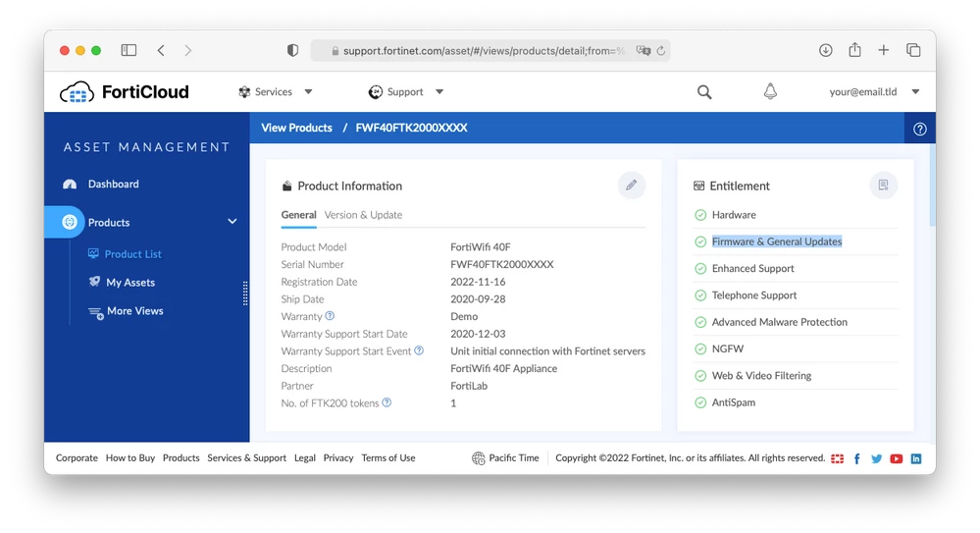The image size is (980, 533).
Task: Click the translate icon in address bar
Action: coord(644,51)
